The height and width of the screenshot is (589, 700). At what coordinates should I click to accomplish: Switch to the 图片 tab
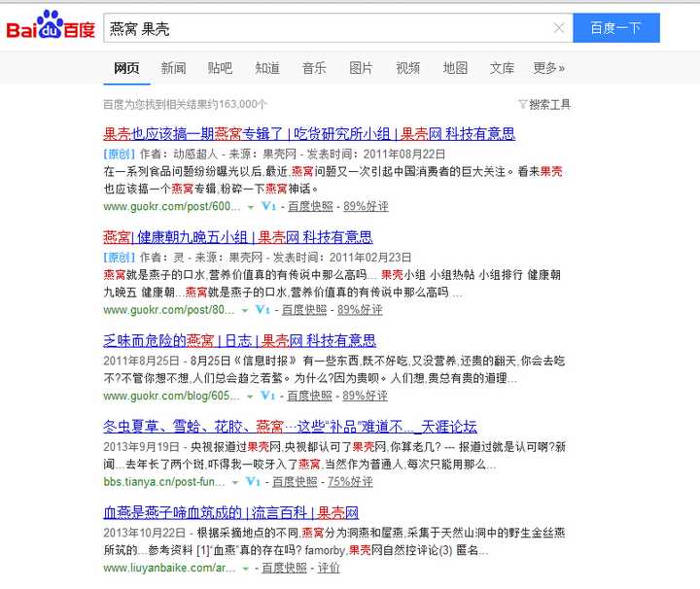click(361, 68)
